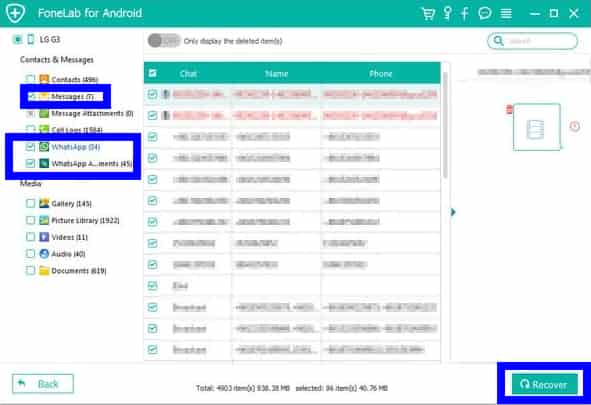
Task: Collapse the LG G3 device tree
Action: (17, 39)
